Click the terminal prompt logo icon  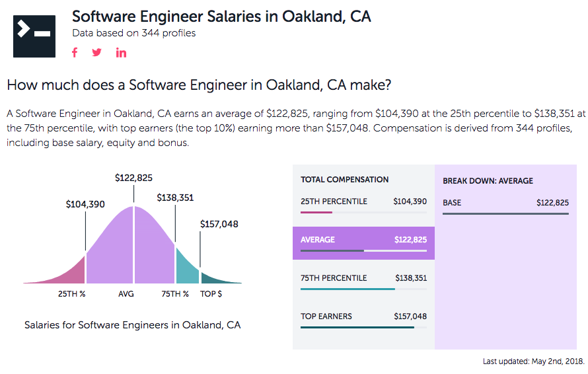tap(34, 31)
